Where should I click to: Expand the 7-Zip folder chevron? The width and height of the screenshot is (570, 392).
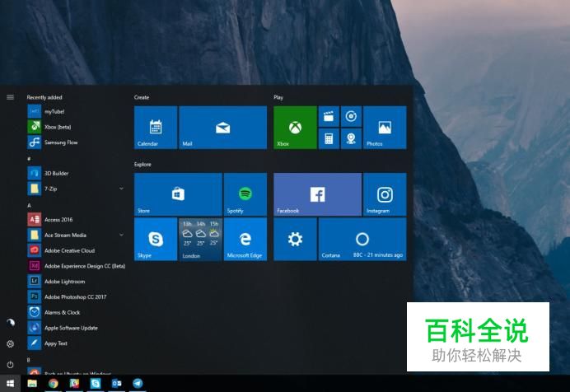121,189
